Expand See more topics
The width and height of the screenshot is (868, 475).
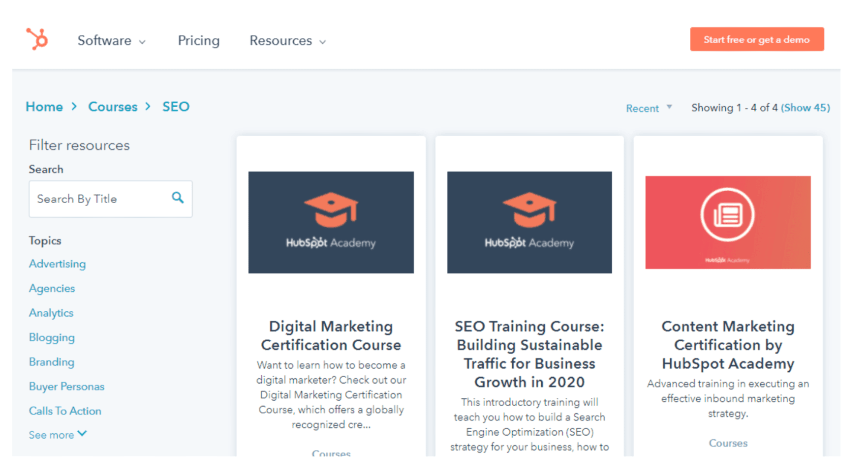58,435
